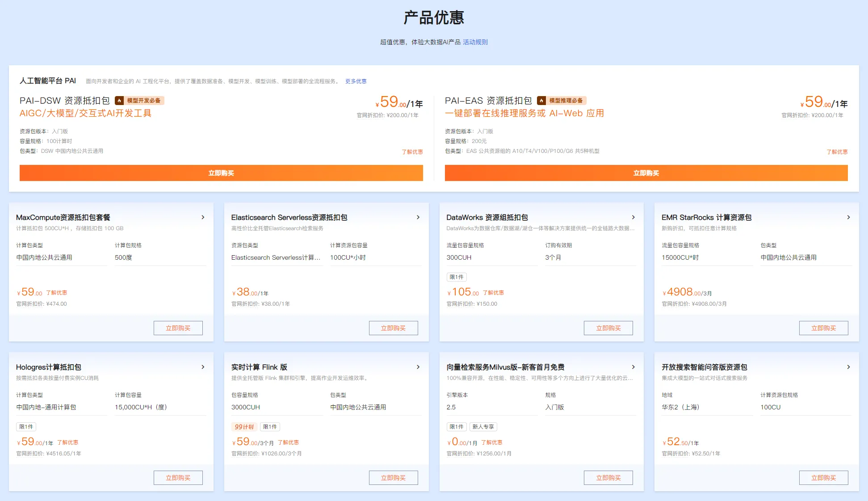Click 立即购买 for PAI-EAS 资源抵扣包
This screenshot has height=501, width=868.
coord(646,173)
